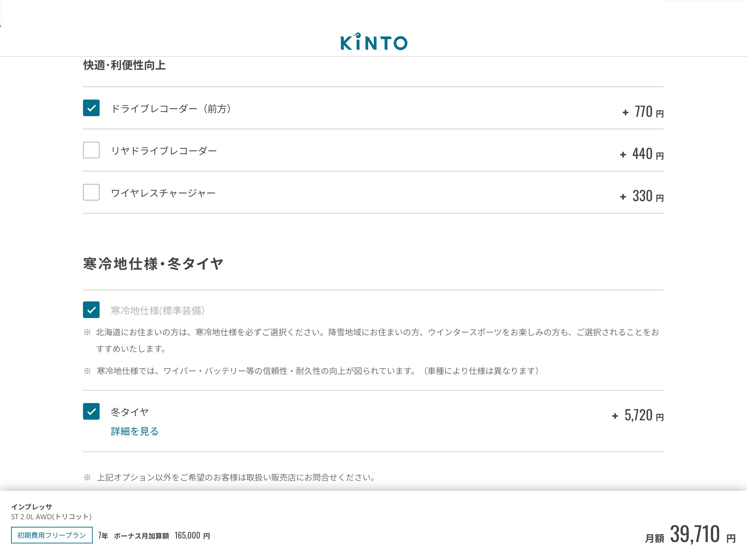
Task: Click the + 330 円 price
Action: click(x=642, y=196)
